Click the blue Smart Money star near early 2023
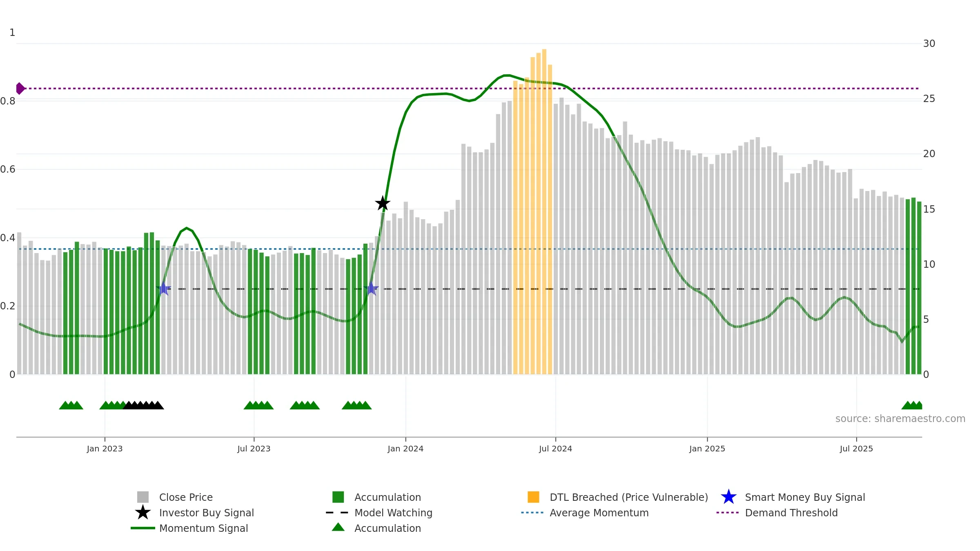This screenshot has width=980, height=551. pyautogui.click(x=163, y=289)
